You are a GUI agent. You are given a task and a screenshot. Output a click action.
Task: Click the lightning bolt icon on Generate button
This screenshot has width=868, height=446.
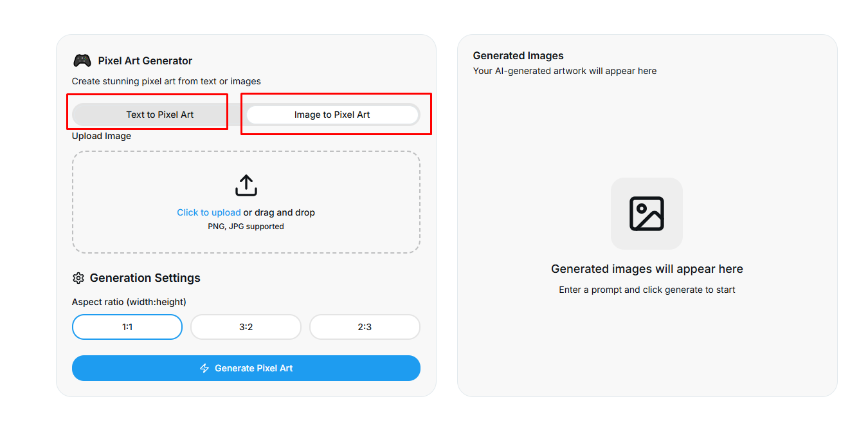click(204, 368)
